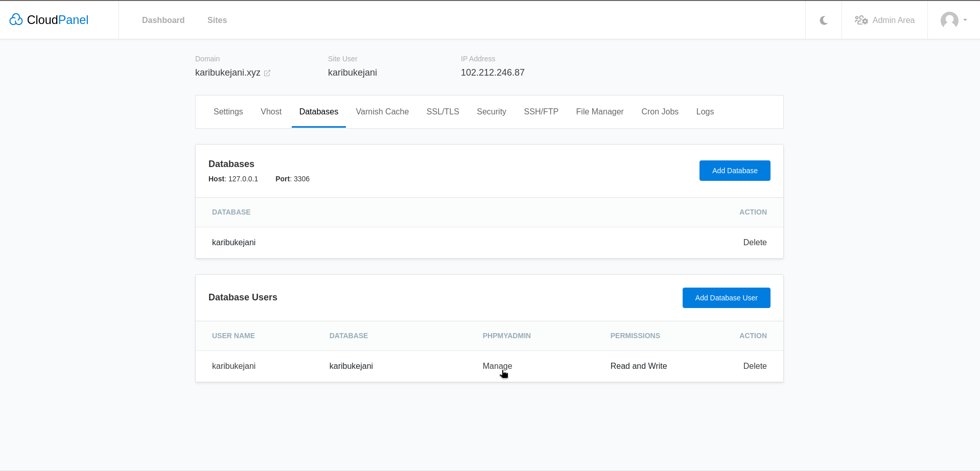Click the edit icon beside karibukejani.xyz
Screen dimensions: 980x471
point(267,73)
